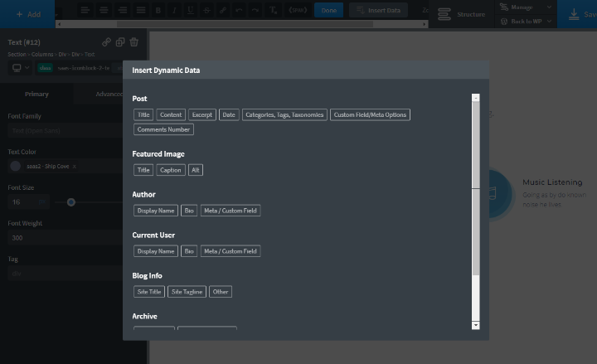Click the Save button
Image resolution: width=597 pixels, height=364 pixels.
click(x=577, y=14)
